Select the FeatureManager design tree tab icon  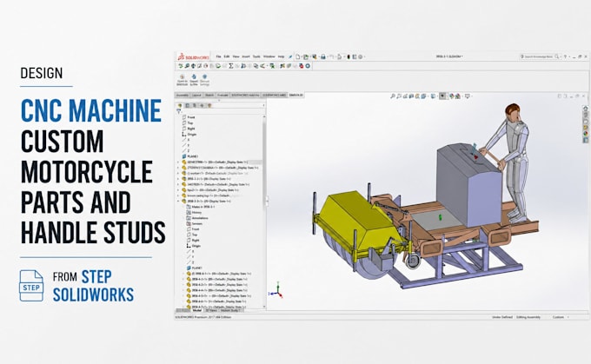pos(180,105)
